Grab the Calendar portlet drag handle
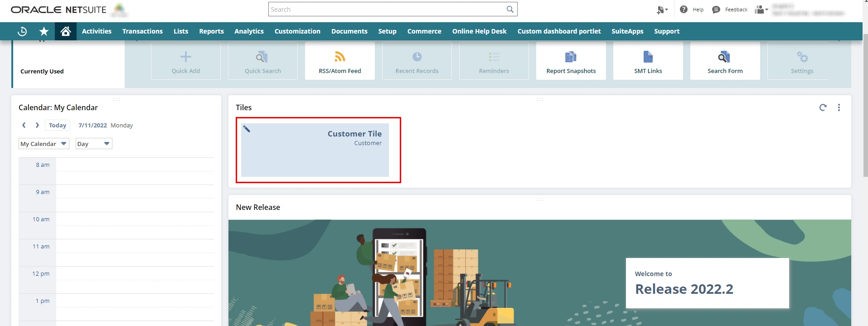The height and width of the screenshot is (326, 868). 116,99
